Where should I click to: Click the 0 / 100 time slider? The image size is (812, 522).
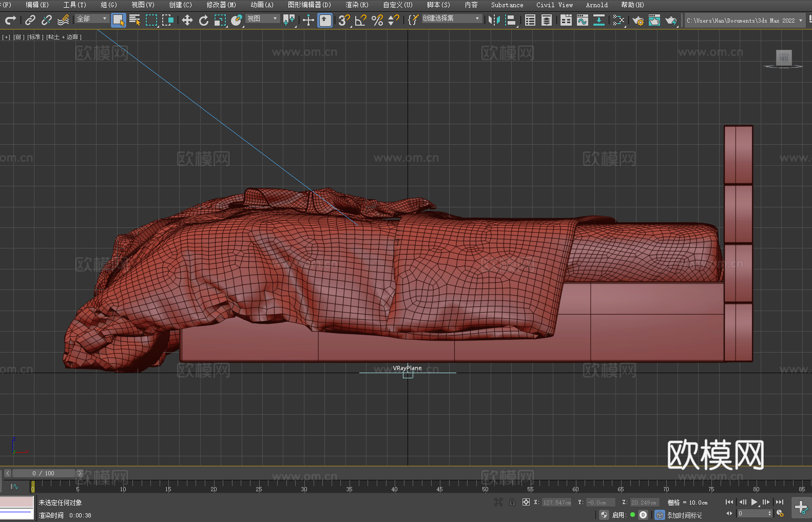click(43, 473)
